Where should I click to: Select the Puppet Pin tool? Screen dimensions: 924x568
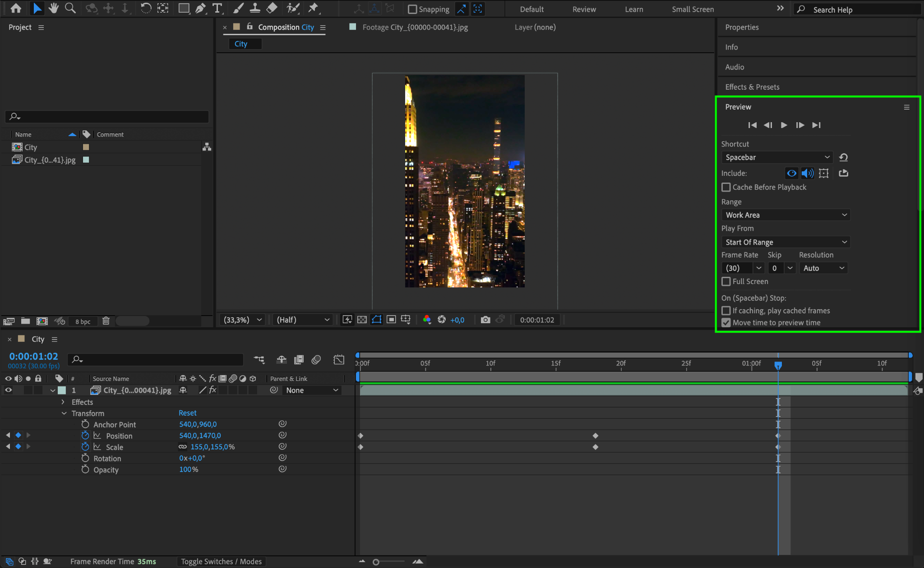[313, 8]
